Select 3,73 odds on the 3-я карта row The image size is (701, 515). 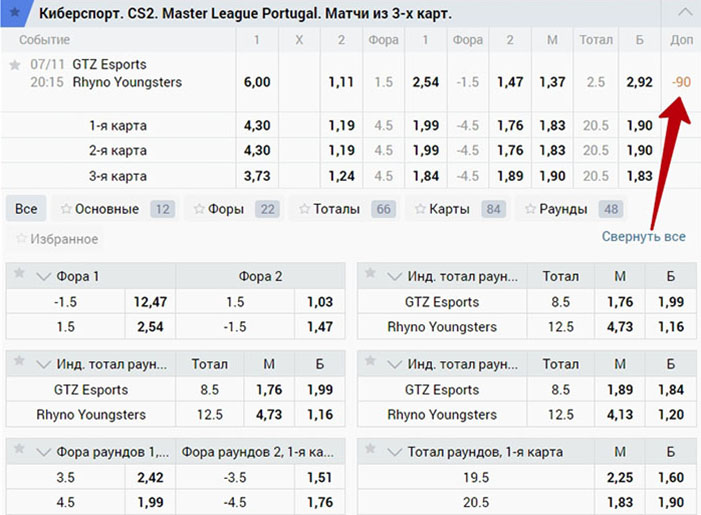tap(257, 176)
